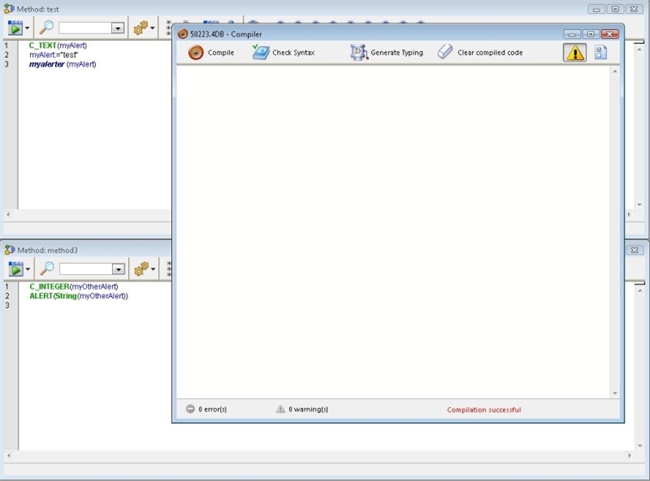Click the gears icon in method3 toolbar

(141, 269)
